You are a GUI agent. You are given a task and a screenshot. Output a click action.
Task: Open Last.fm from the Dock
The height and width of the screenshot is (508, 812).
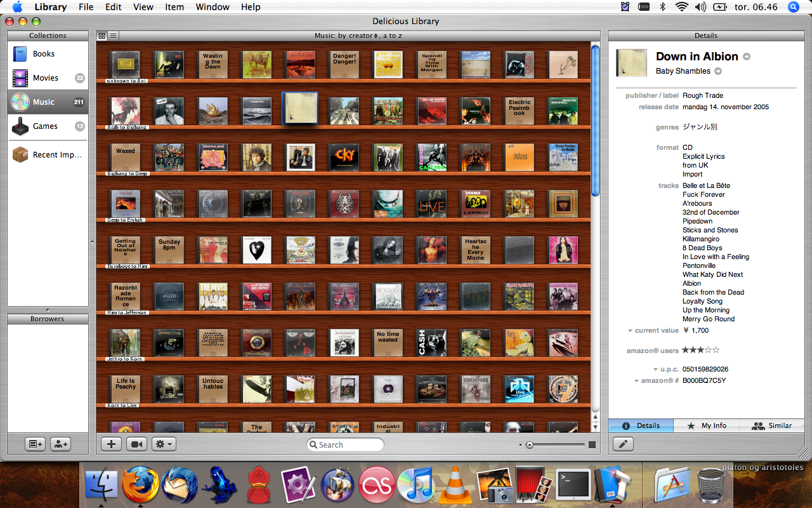pos(377,485)
